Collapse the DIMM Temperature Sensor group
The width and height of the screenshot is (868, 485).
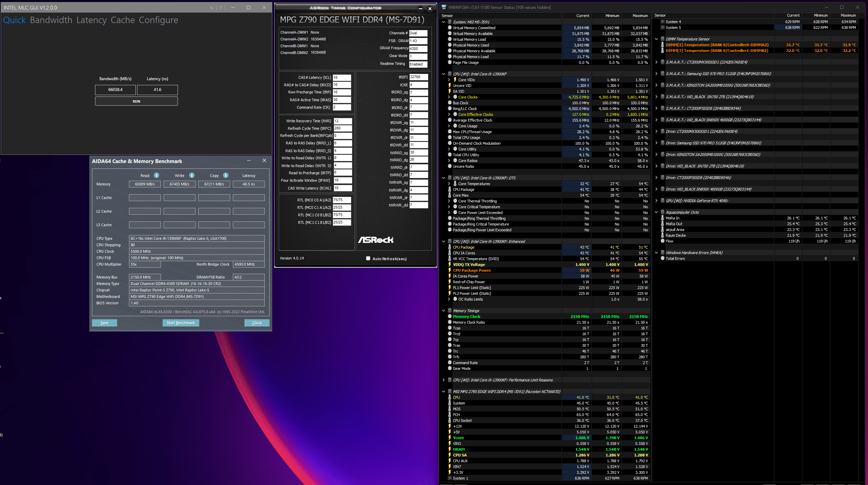tap(656, 39)
